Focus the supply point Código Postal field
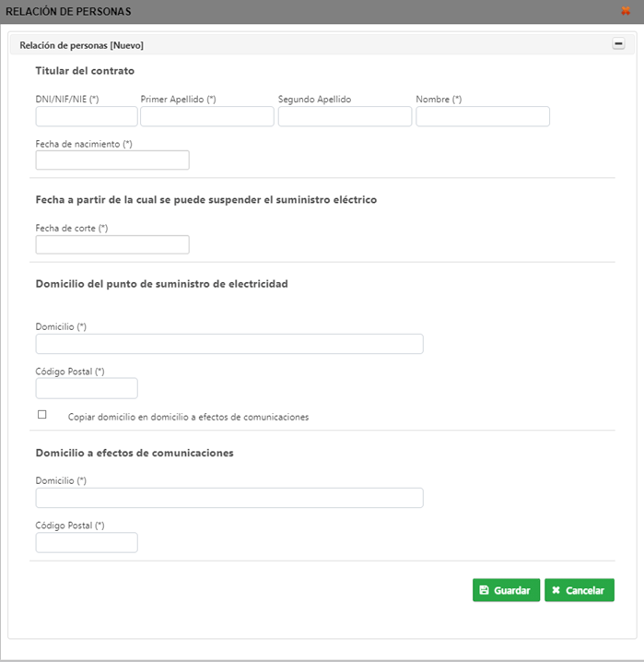Screen dimensions: 644x662 click(87, 388)
